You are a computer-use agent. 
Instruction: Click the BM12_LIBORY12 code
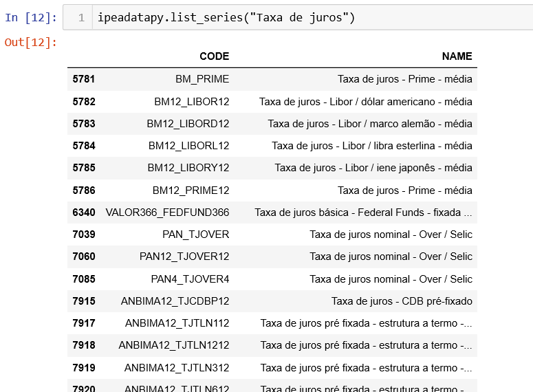188,168
